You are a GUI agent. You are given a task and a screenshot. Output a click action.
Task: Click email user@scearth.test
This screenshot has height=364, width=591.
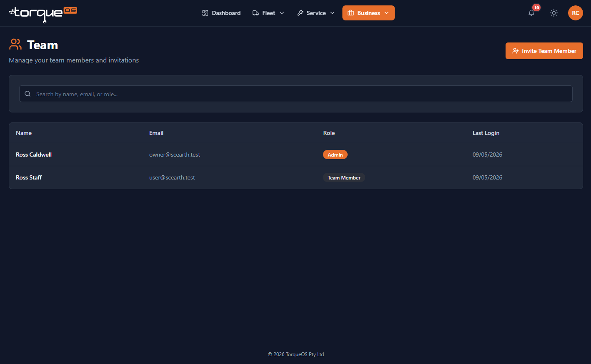tap(172, 177)
